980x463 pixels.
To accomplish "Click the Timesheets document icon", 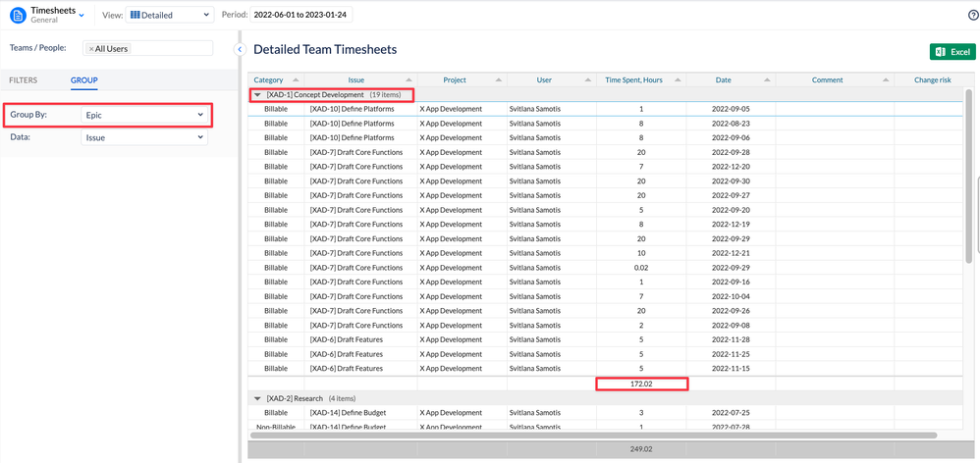I will pos(18,15).
